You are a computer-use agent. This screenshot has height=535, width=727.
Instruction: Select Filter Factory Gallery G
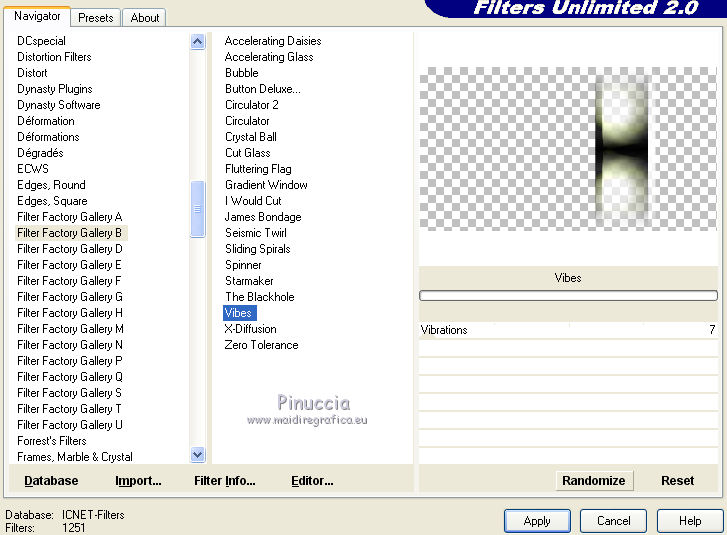click(70, 297)
